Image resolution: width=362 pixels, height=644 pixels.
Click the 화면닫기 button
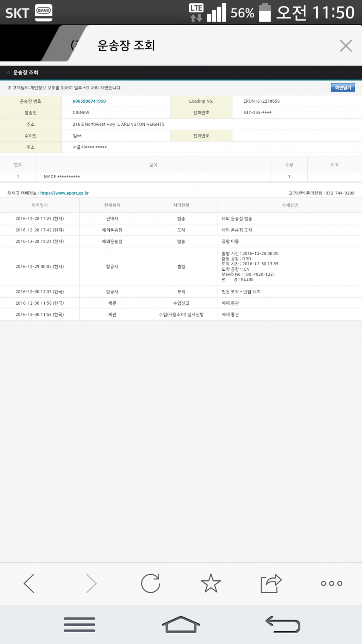coord(343,88)
